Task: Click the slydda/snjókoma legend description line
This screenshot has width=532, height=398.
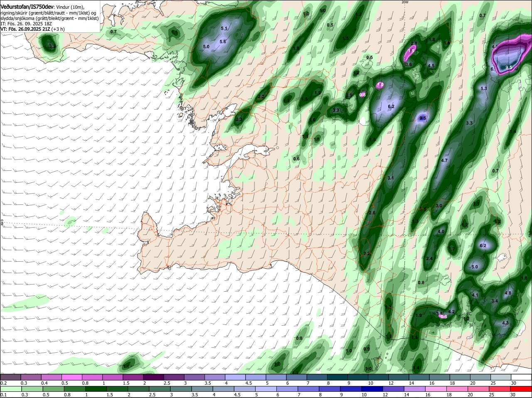Action: point(49,18)
